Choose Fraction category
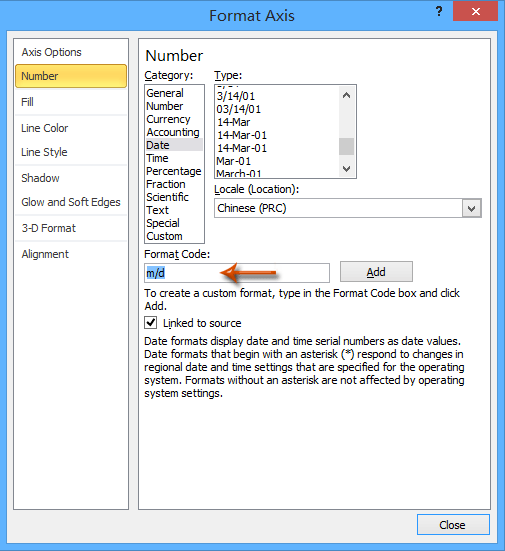 [x=174, y=184]
